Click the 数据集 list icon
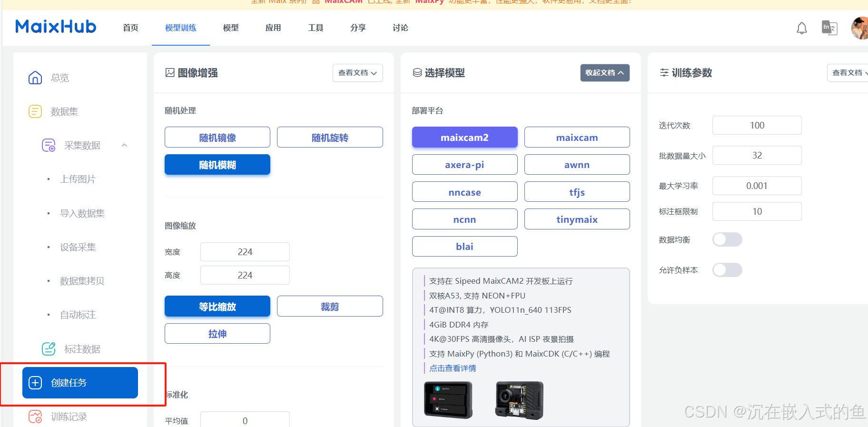The image size is (868, 427). coord(35,111)
